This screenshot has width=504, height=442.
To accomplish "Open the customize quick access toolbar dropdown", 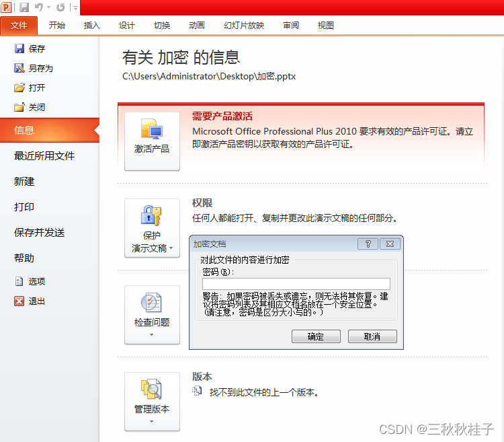I will (75, 7).
